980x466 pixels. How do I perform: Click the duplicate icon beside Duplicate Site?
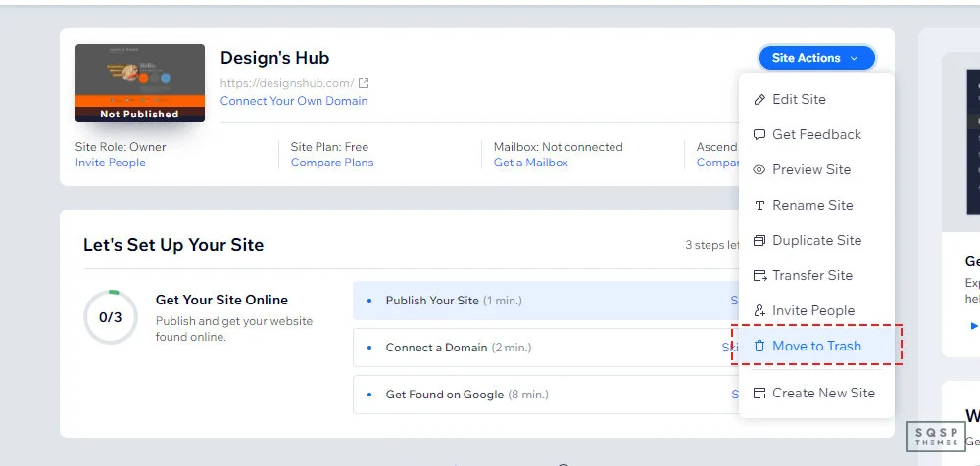pos(759,241)
